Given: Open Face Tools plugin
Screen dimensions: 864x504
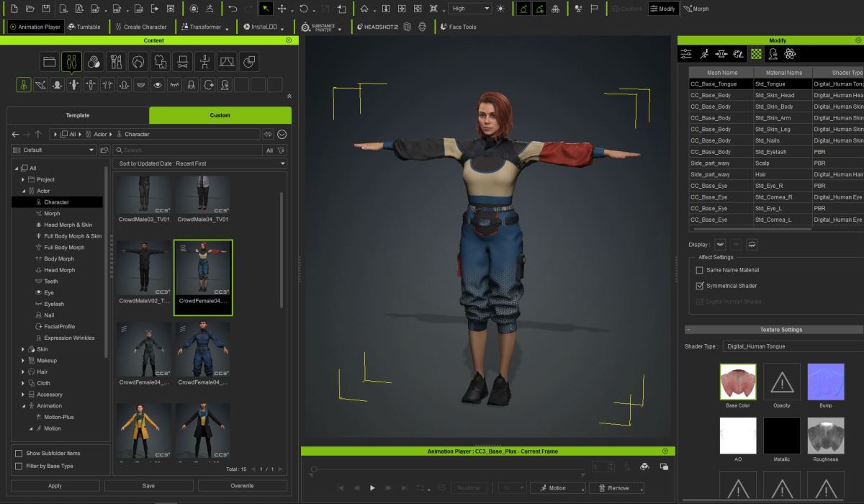Looking at the screenshot, I should coord(458,27).
